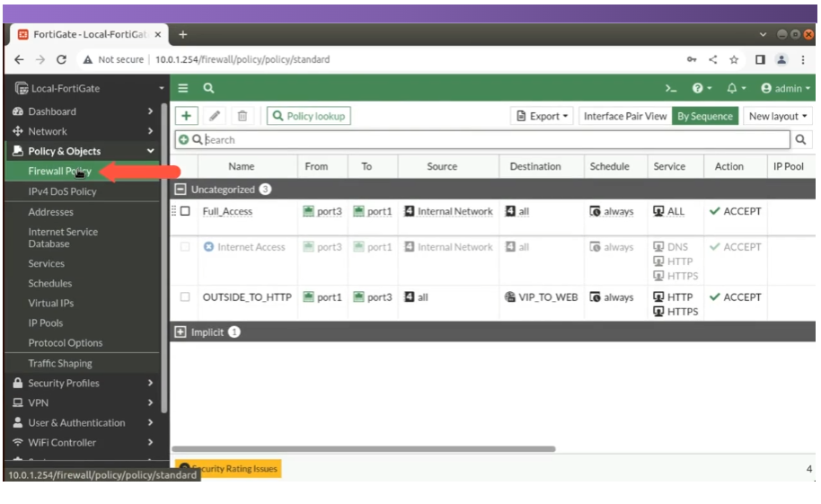Screen dimensions: 821x504
Task: Click the browser profile avatar icon
Action: pos(781,59)
